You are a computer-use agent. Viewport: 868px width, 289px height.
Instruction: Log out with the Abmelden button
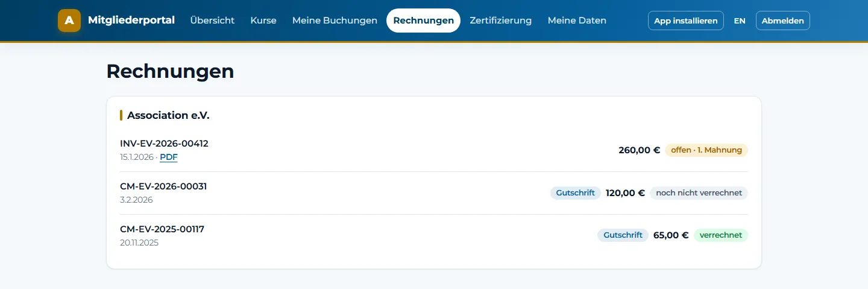[x=783, y=21]
